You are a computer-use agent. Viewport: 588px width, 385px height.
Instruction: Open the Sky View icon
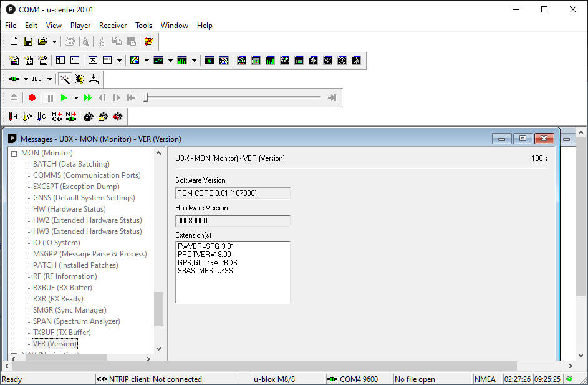point(223,60)
